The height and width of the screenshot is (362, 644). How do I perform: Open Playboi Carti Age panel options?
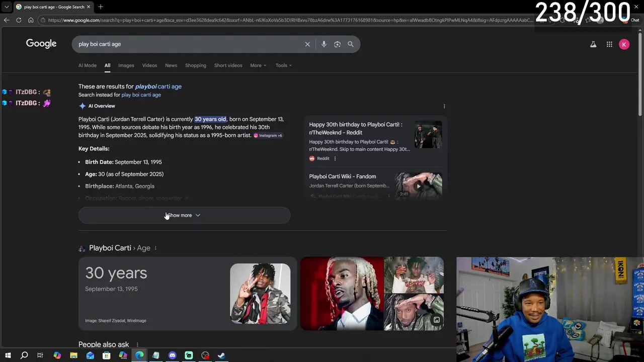coord(155,248)
